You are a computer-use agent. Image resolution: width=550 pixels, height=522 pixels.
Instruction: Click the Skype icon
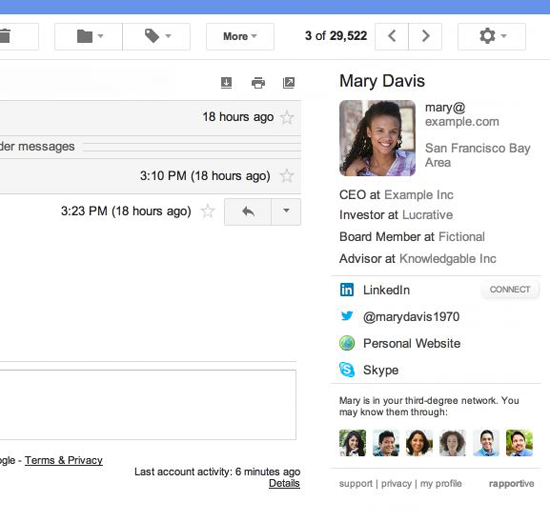pos(347,370)
